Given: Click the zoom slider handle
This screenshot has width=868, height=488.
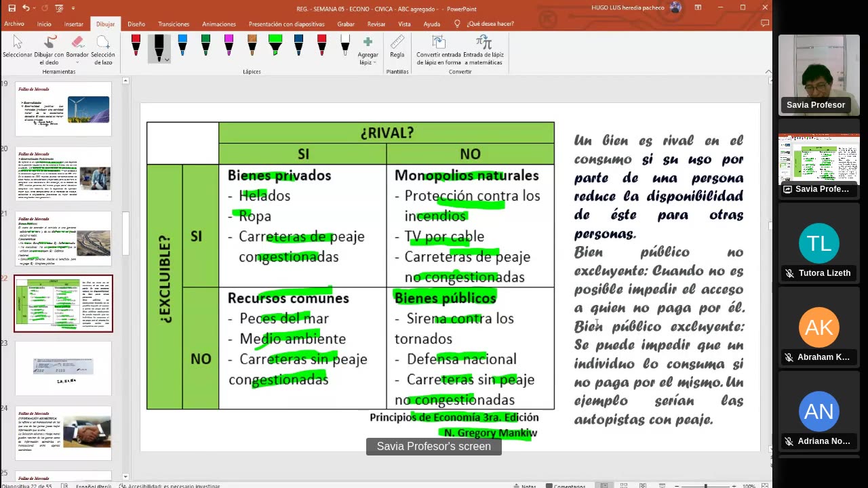Looking at the screenshot, I should tap(706, 486).
